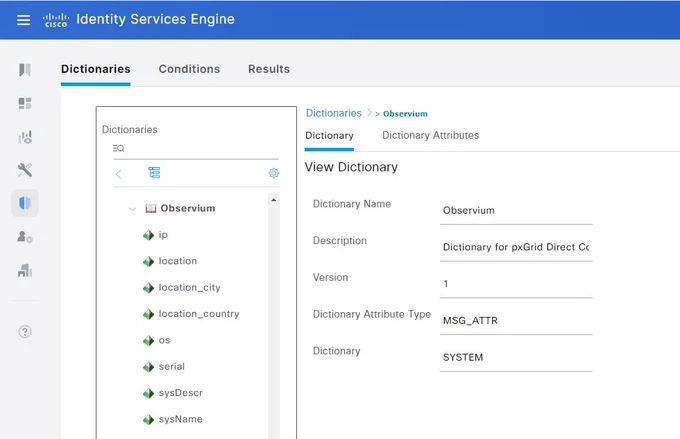680x439 pixels.
Task: Click the Observium breadcrumb link
Action: (405, 114)
